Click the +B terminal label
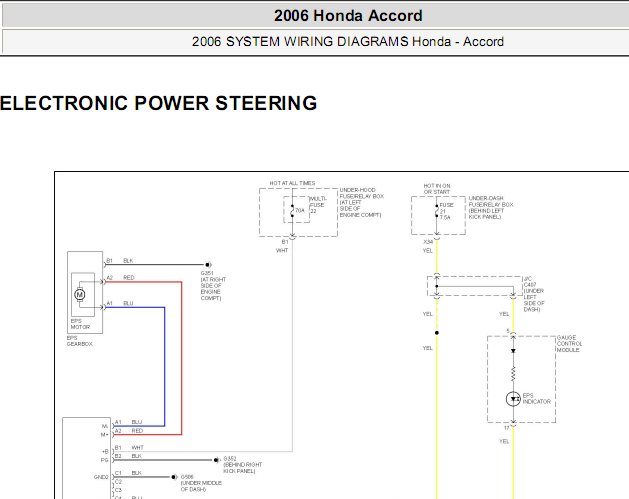 click(105, 452)
